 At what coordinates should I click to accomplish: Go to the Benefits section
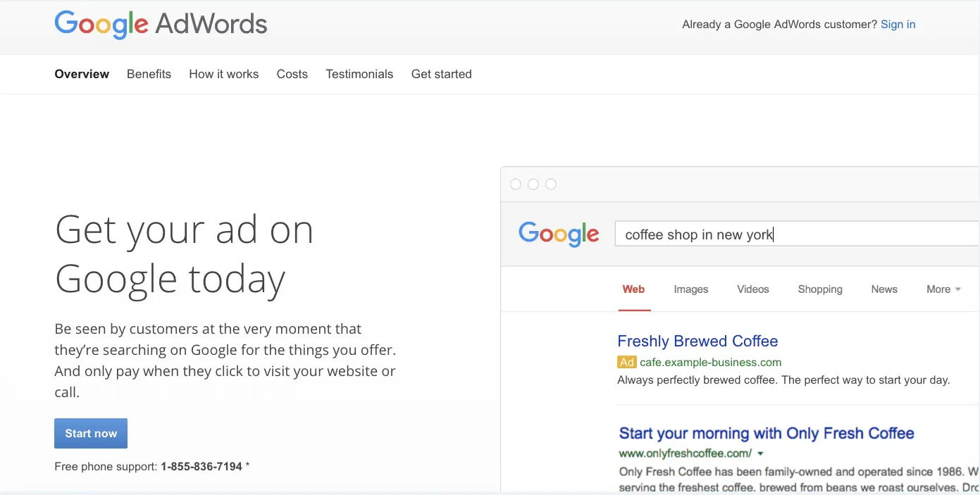(149, 74)
